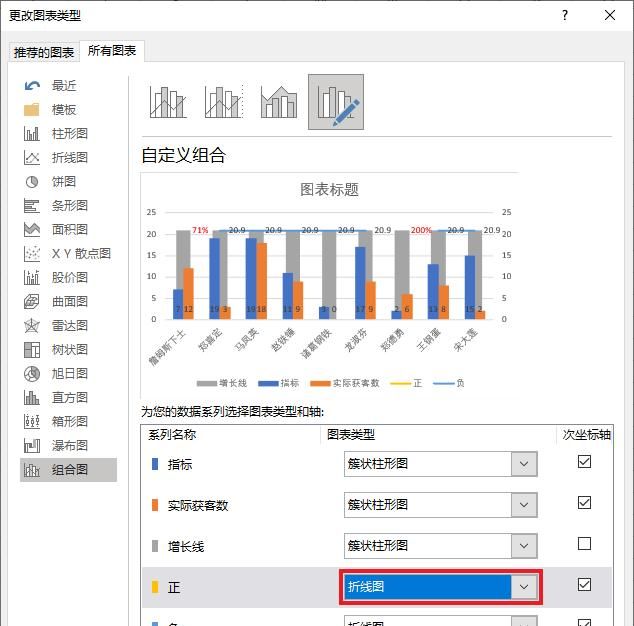634x626 pixels.
Task: Select the Recent (最近) category icon
Action: point(32,86)
